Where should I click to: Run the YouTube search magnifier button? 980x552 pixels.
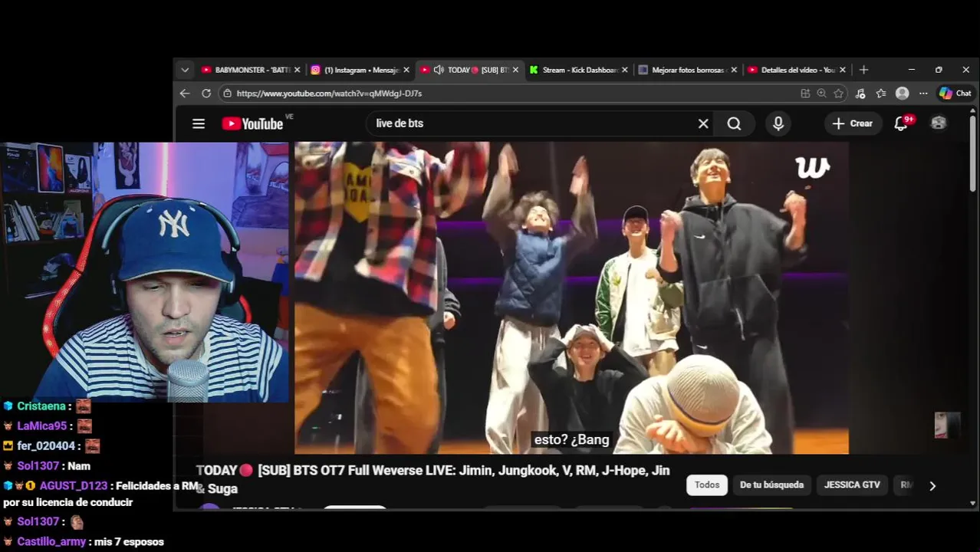tap(734, 123)
